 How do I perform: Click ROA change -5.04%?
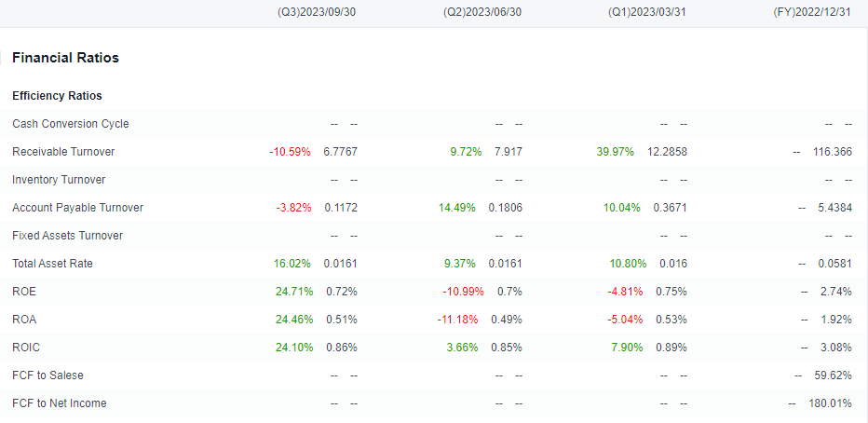coord(624,320)
